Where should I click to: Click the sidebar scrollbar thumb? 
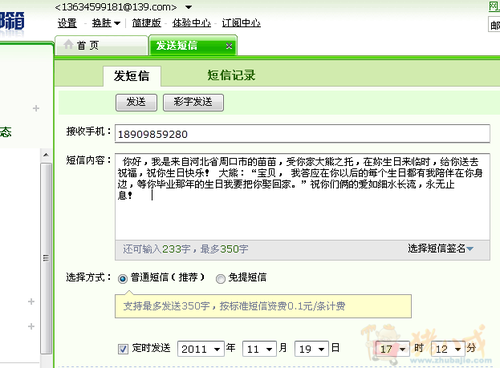tap(46, 258)
